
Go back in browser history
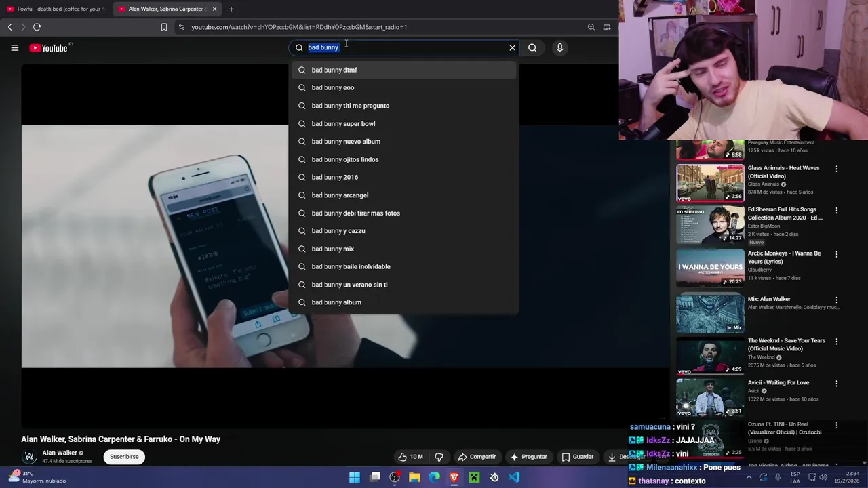tap(9, 27)
